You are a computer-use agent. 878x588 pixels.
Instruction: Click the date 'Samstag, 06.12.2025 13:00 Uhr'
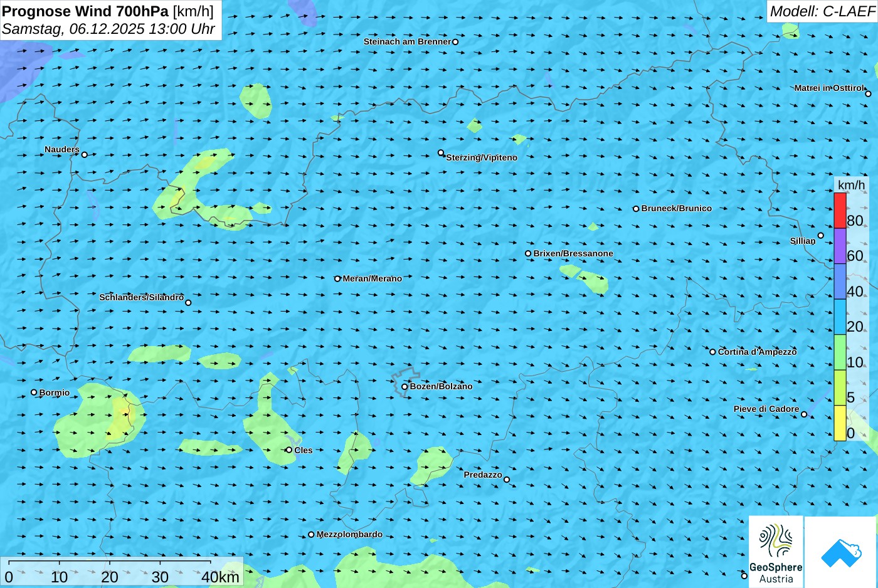tap(108, 29)
